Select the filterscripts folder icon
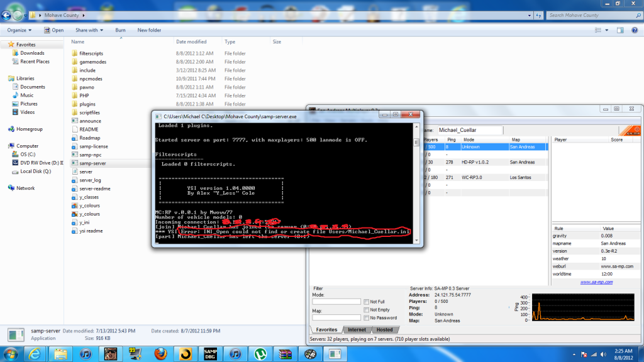 [x=74, y=53]
